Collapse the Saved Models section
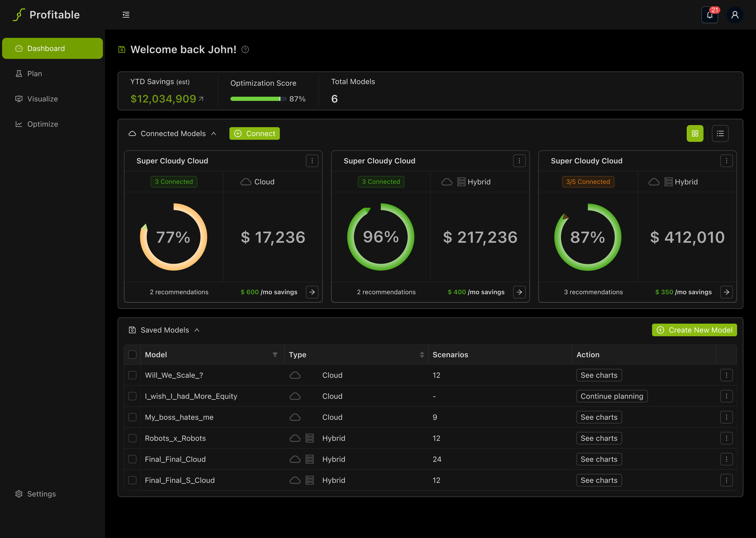The height and width of the screenshot is (538, 756). (x=197, y=330)
